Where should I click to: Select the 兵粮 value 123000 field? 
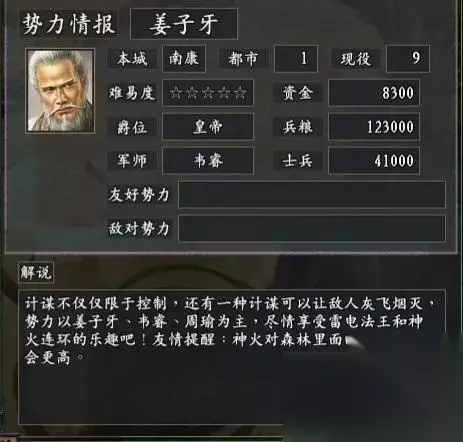click(374, 127)
